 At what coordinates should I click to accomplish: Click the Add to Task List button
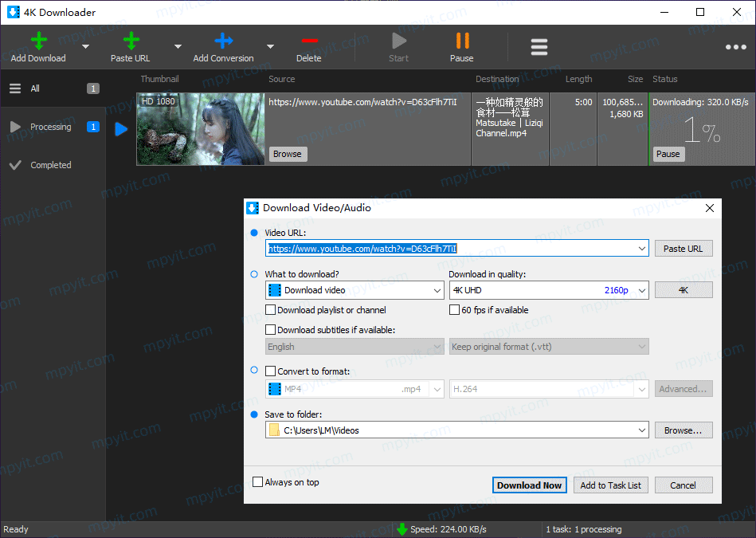click(610, 485)
